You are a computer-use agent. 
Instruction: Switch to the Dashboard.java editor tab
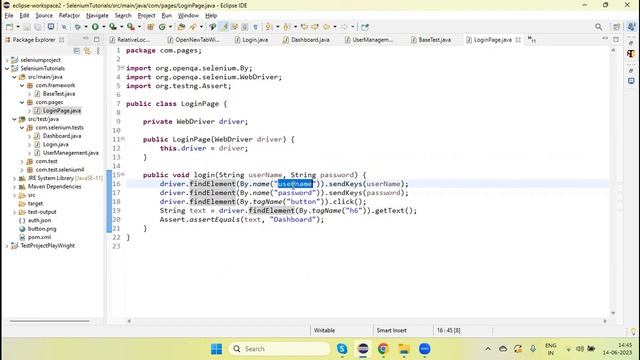click(x=306, y=40)
